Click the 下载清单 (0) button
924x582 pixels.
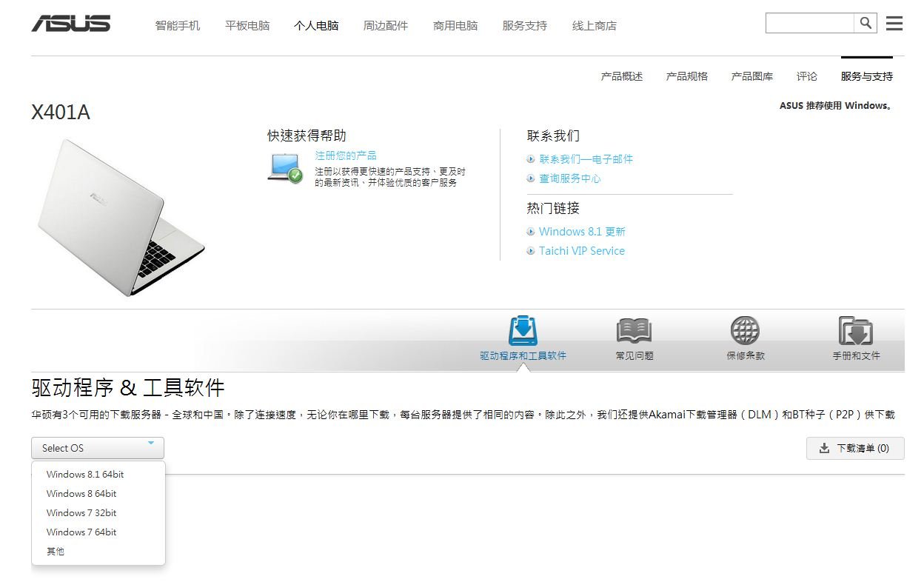(855, 448)
